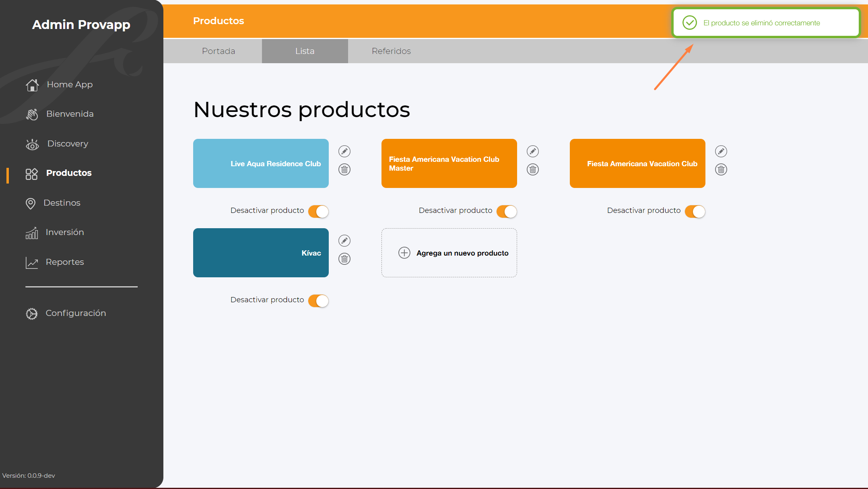Click trash icon for Fiesta Americana Master
868x489 pixels.
pyautogui.click(x=533, y=169)
